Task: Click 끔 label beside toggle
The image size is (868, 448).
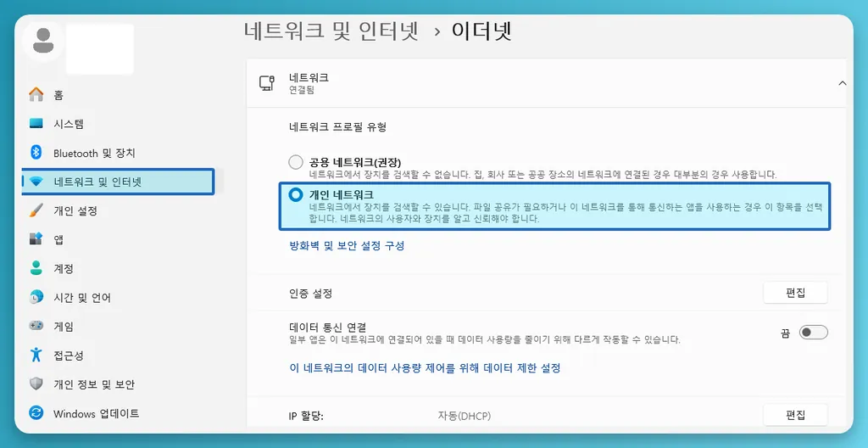Action: [785, 333]
